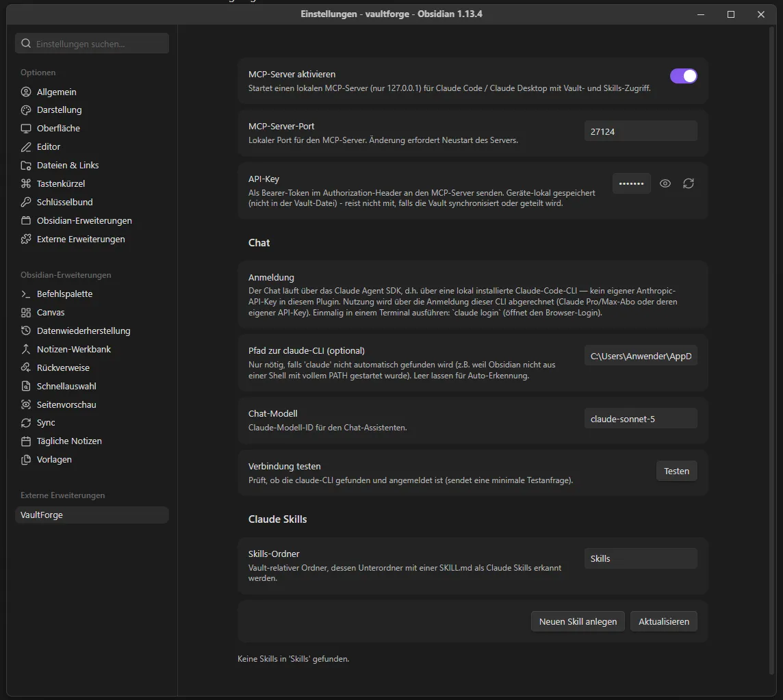Click the masked API-Key field
This screenshot has width=783, height=700.
click(x=631, y=184)
